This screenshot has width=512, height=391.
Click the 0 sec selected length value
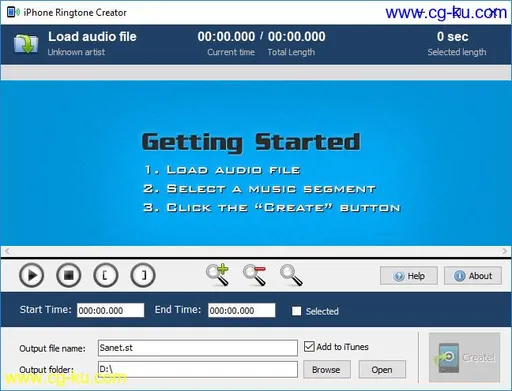453,36
